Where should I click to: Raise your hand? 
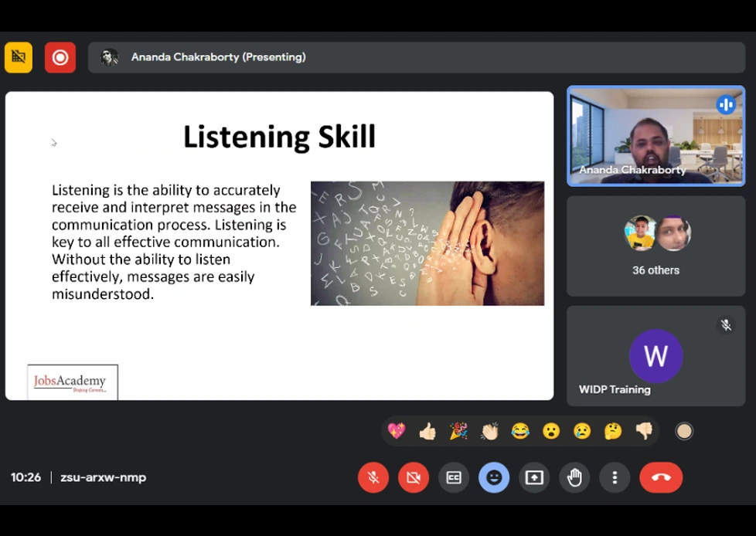coord(574,477)
